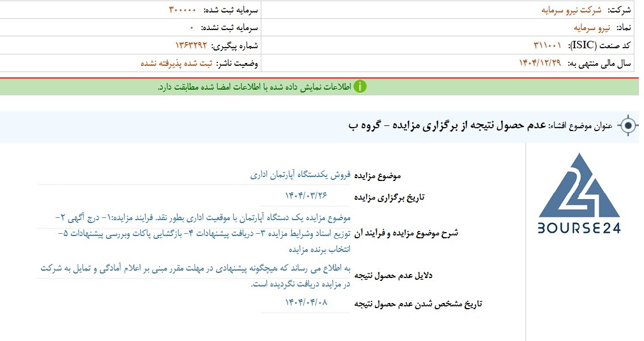Screen dimensions: 644x341
Task: Click the label 'موضوع مزایده'
Action: click(378, 176)
